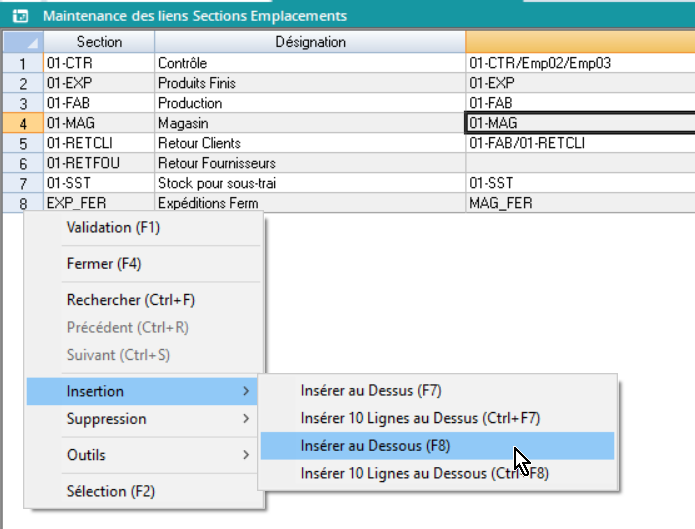Choose Validation (F1) from context menu
The image size is (695, 529).
pos(113,227)
